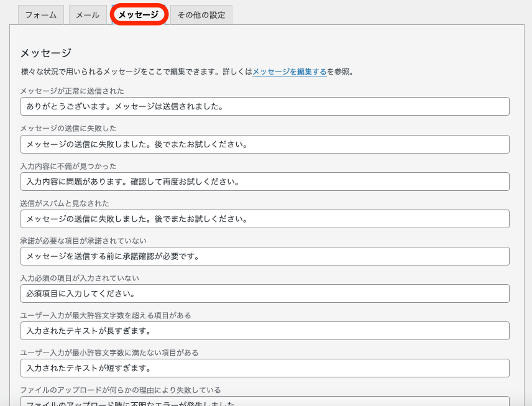Click the 入力必須の項目が入力されていない label
The width and height of the screenshot is (532, 406).
point(80,278)
